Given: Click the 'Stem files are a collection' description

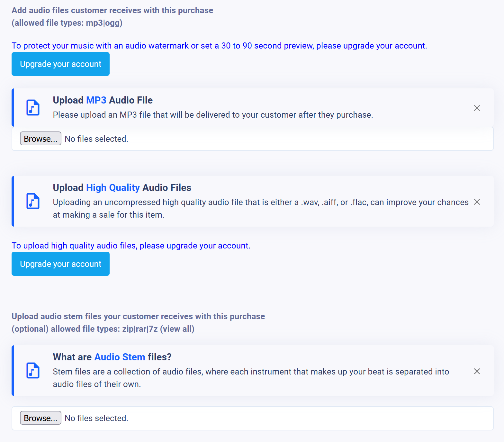Looking at the screenshot, I should pos(251,378).
